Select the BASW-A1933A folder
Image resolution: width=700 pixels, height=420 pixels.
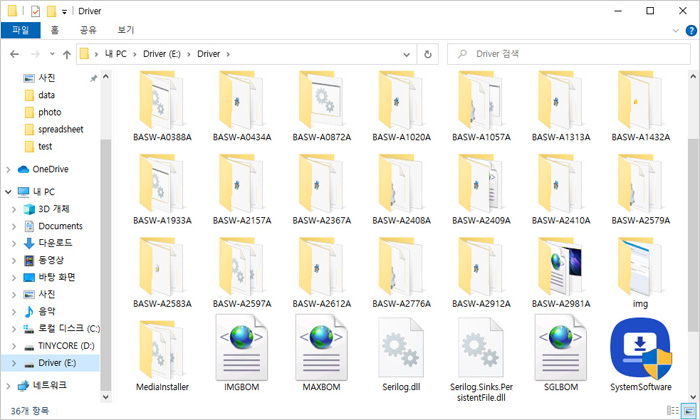coord(162,190)
